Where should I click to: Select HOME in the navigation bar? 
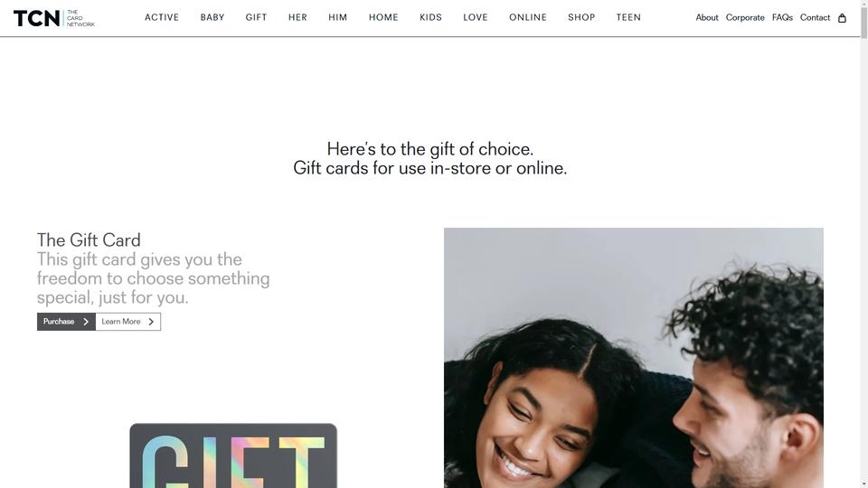point(383,18)
